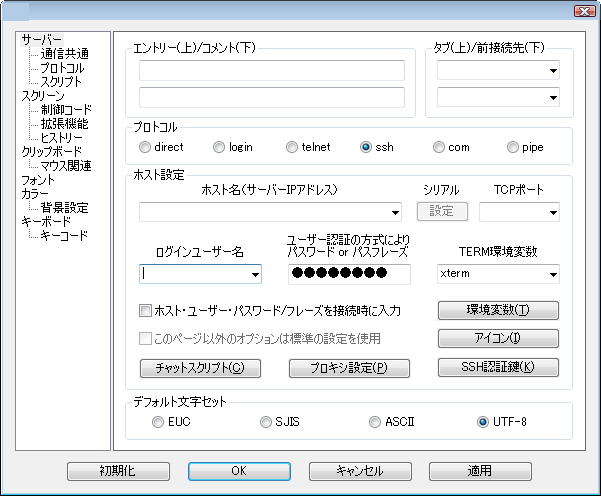601x496 pixels.
Task: Click the SSH認証鍵(K) button
Action: pyautogui.click(x=498, y=366)
